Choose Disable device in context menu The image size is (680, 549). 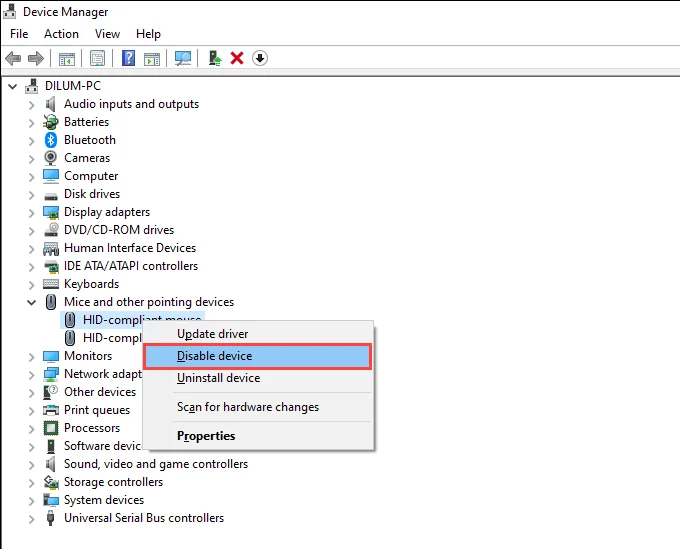tap(258, 356)
